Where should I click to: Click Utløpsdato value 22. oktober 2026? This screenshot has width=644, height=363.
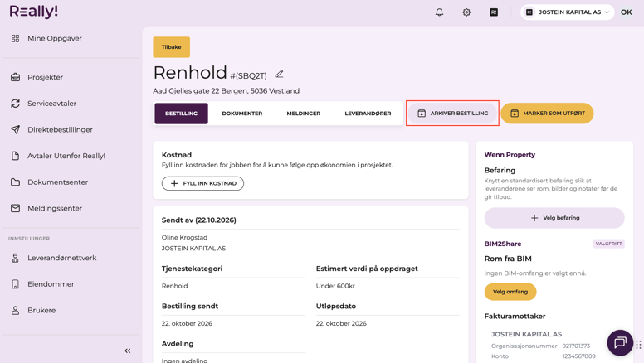[x=341, y=323]
